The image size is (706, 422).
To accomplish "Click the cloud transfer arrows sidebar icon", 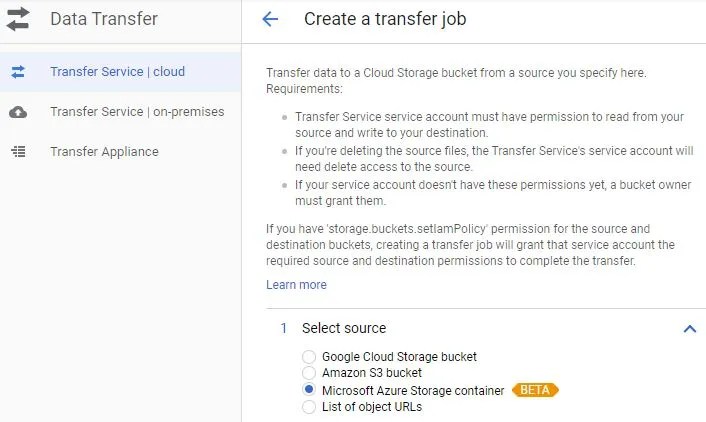I will tap(18, 72).
